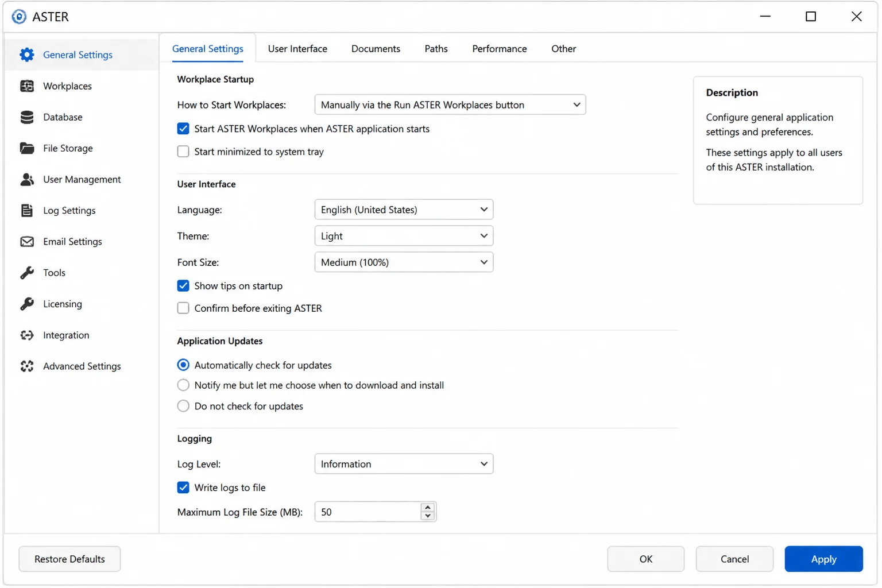The width and height of the screenshot is (882, 588).
Task: Enable Start minimized to system tray
Action: click(x=183, y=152)
